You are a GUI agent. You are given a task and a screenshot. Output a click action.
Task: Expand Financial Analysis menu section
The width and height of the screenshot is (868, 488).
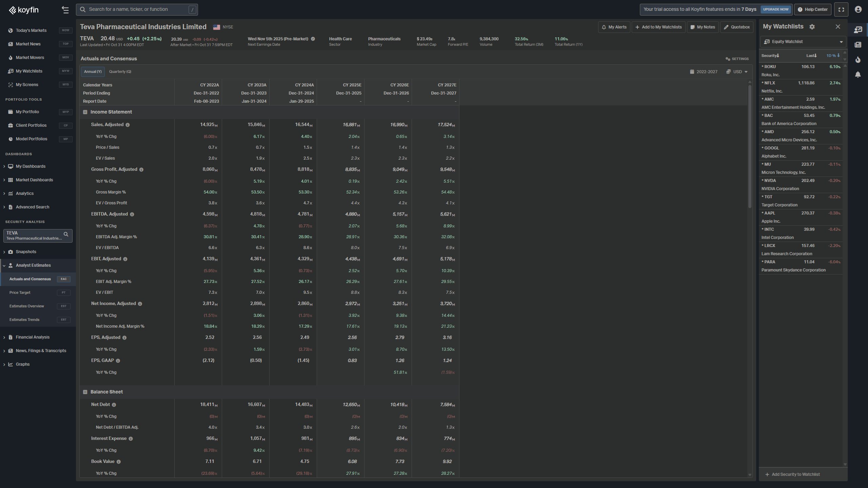coord(33,337)
